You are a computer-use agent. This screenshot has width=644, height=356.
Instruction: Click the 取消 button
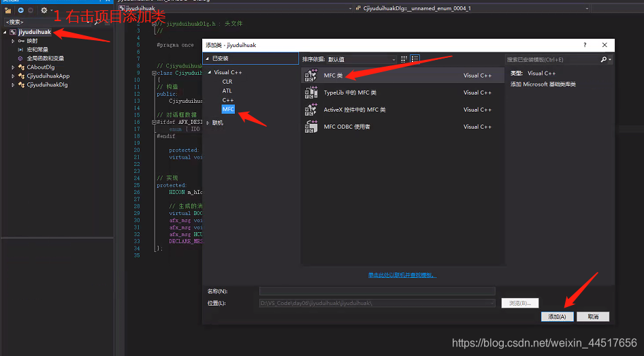pos(593,317)
